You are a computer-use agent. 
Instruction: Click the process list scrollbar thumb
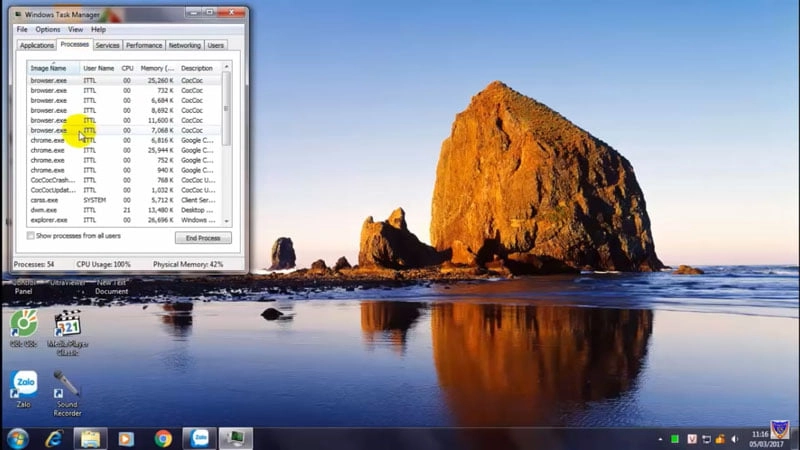pyautogui.click(x=227, y=108)
